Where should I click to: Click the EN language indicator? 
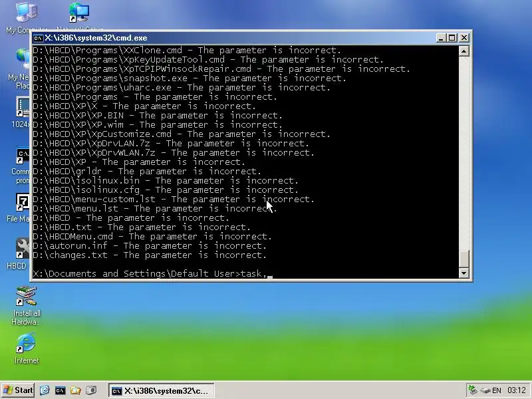point(496,390)
